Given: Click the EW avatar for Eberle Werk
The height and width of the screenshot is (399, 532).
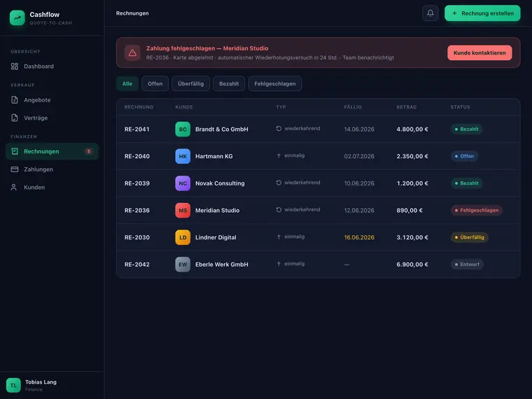Looking at the screenshot, I should [x=183, y=265].
